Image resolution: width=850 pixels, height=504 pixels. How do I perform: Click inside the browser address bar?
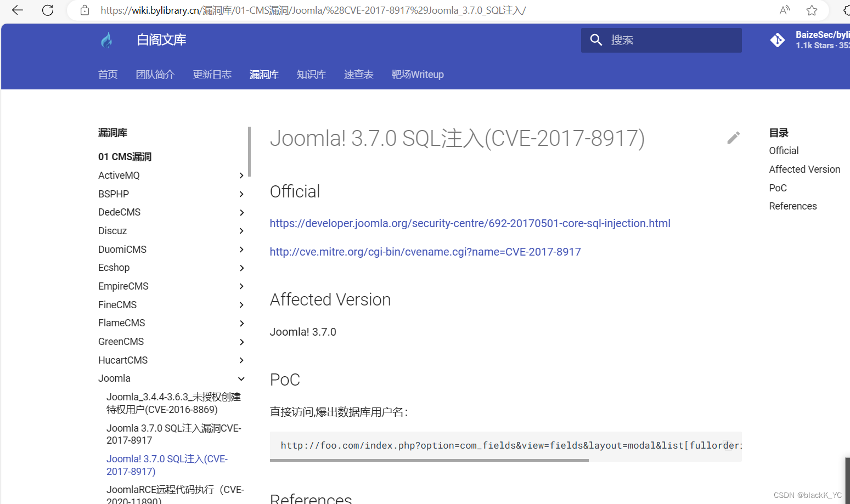[x=329, y=10]
